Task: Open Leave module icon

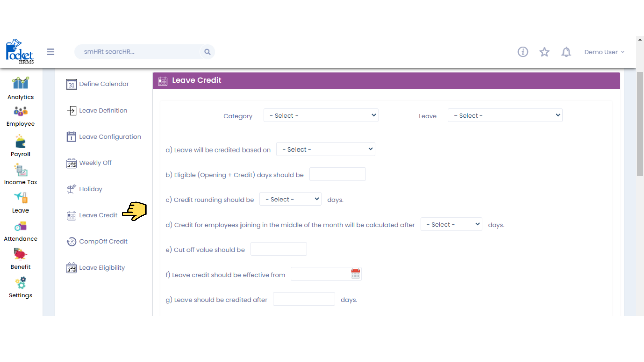Action: coord(20,198)
